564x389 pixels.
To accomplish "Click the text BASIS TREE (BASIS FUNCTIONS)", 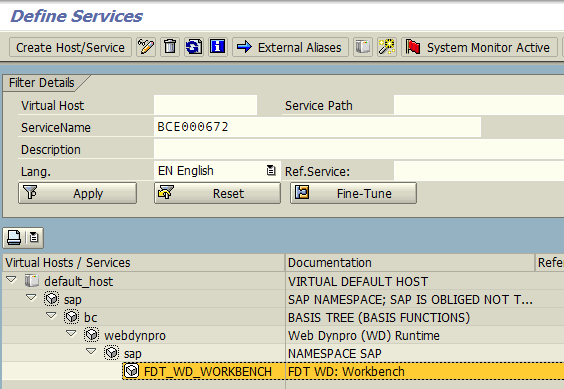I will [379, 317].
